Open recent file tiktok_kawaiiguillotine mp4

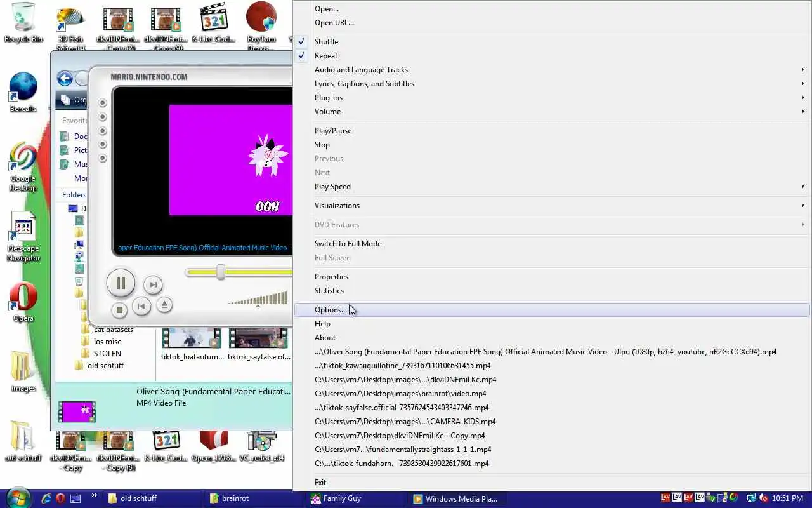(551, 366)
